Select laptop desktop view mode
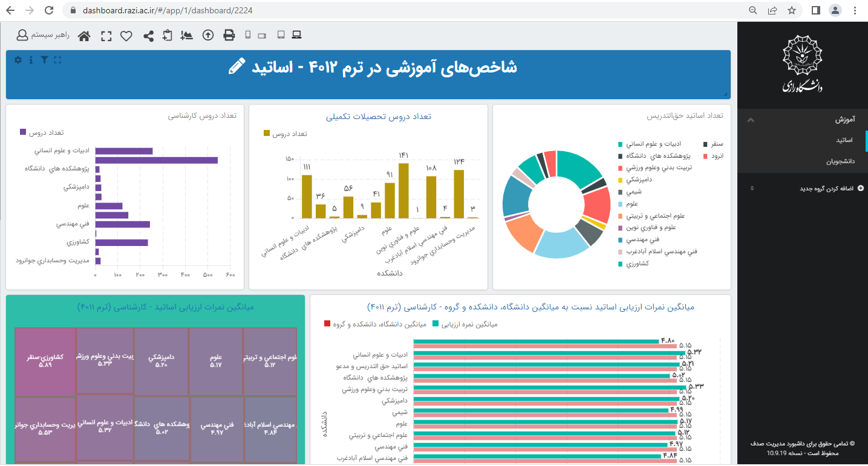The image size is (868, 466). tap(296, 35)
